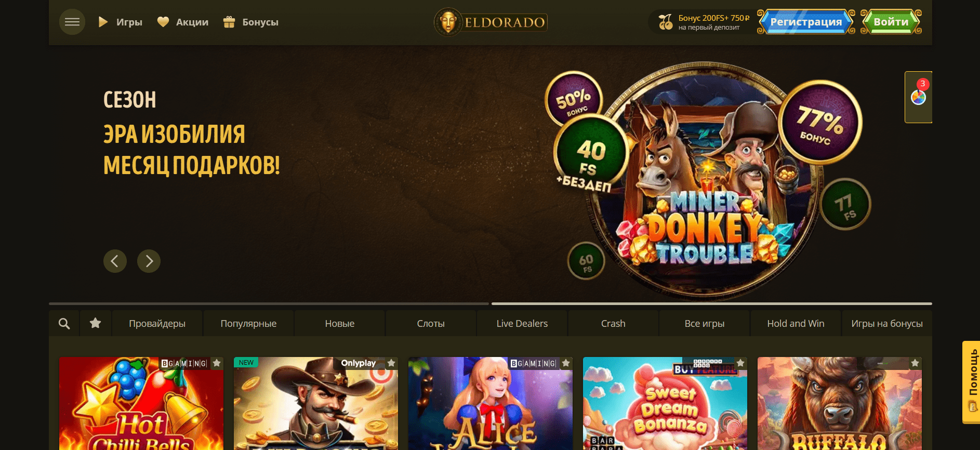Favorite the Sweet Dream Bonanza game star
The width and height of the screenshot is (980, 450).
click(740, 363)
